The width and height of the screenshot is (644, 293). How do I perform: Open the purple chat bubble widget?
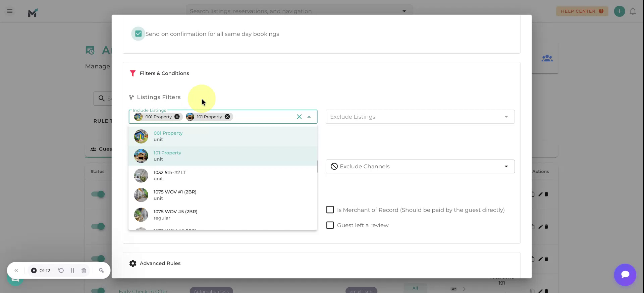click(x=625, y=275)
